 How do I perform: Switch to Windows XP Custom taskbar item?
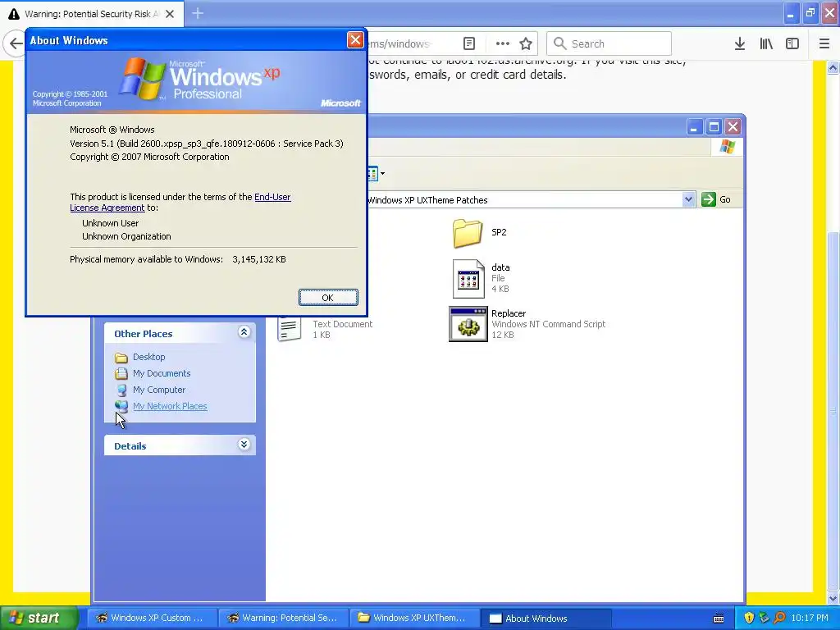click(x=152, y=618)
